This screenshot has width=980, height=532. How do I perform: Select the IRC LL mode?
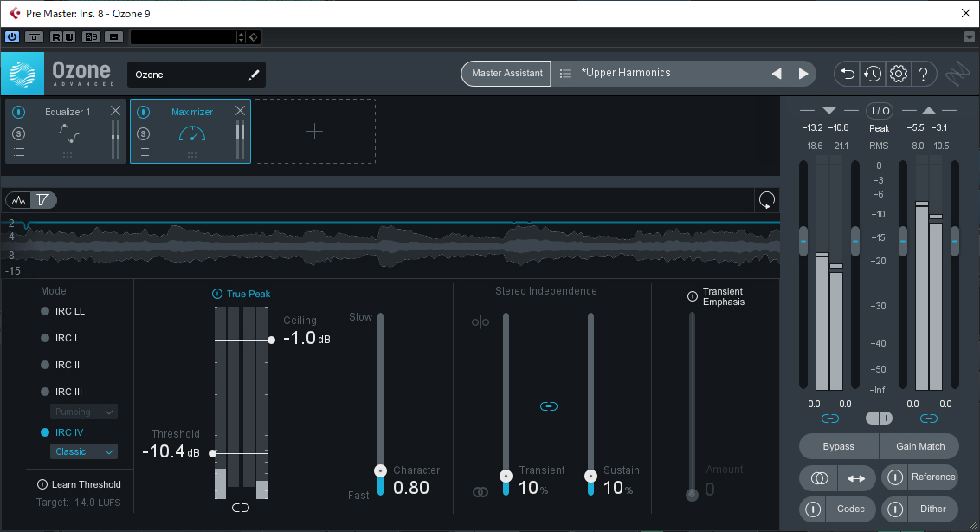62,311
